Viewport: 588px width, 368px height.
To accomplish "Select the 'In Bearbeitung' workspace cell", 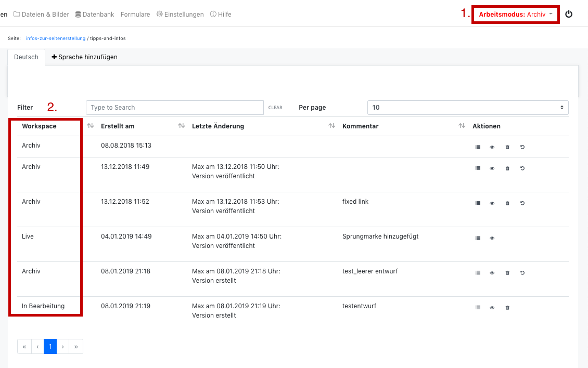I will pyautogui.click(x=43, y=306).
